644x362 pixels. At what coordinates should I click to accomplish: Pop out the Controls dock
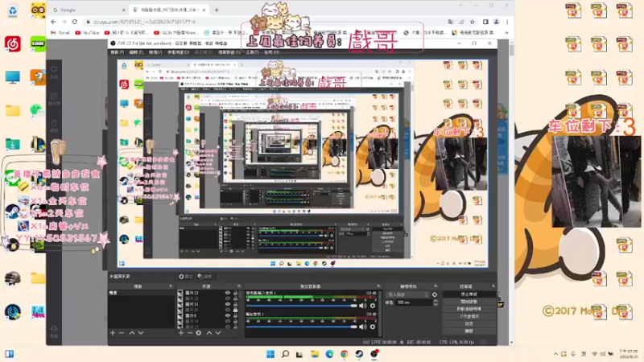pyautogui.click(x=493, y=286)
